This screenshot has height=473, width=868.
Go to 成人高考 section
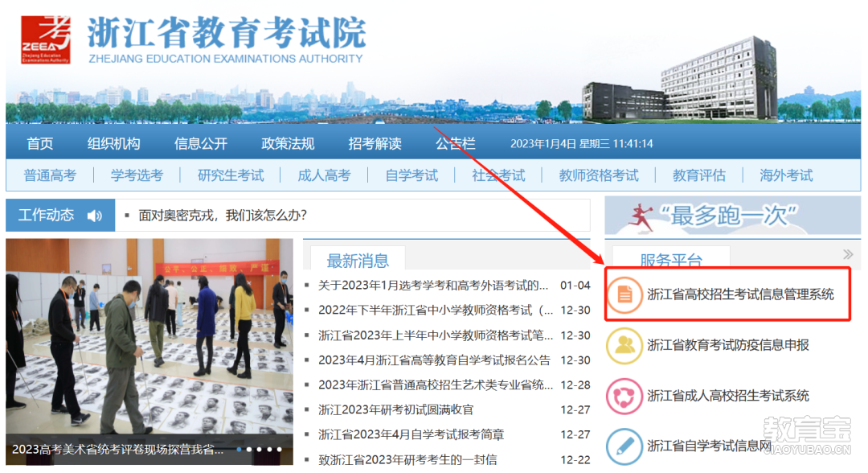coord(324,175)
